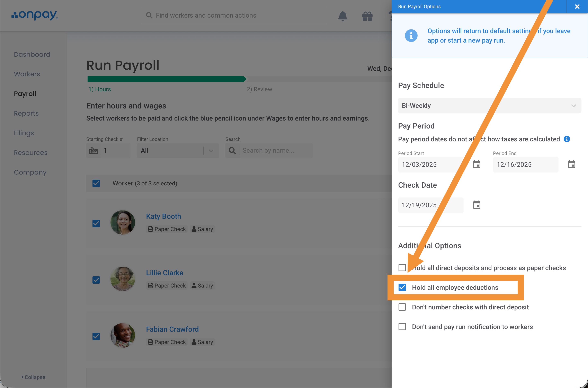Screen dimensions: 588x388
Task: Open Katy Booth's worker profile link
Action: click(x=163, y=216)
